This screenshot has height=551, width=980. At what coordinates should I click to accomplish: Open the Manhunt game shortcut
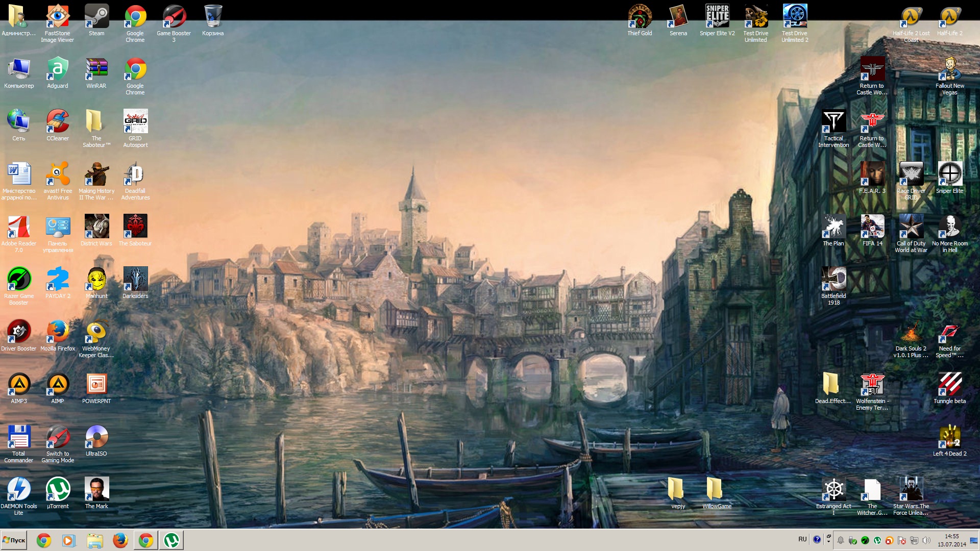96,283
